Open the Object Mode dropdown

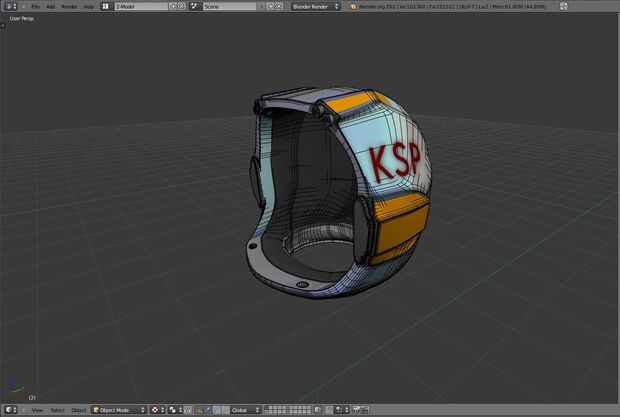(x=119, y=410)
